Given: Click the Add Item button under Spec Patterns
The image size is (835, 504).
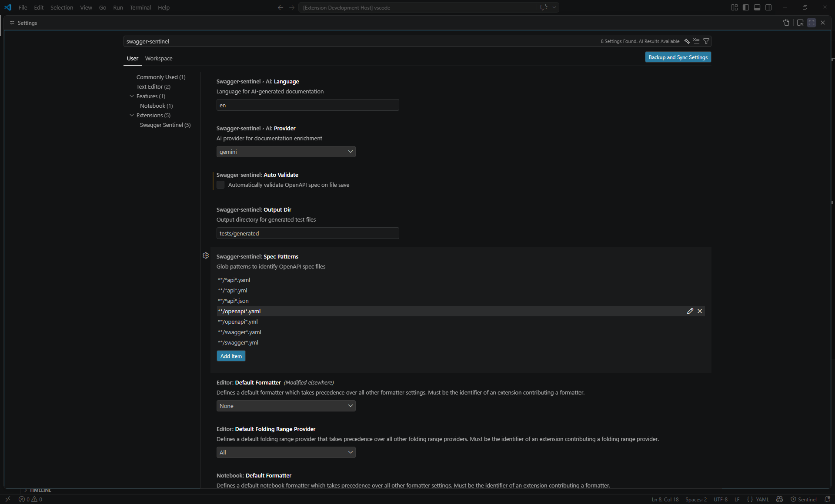Looking at the screenshot, I should coord(230,356).
